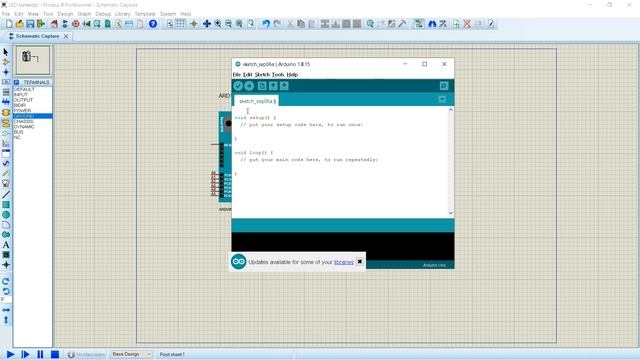This screenshot has width=640, height=360.
Task: Open Arduino IDE Tools menu
Action: click(278, 75)
